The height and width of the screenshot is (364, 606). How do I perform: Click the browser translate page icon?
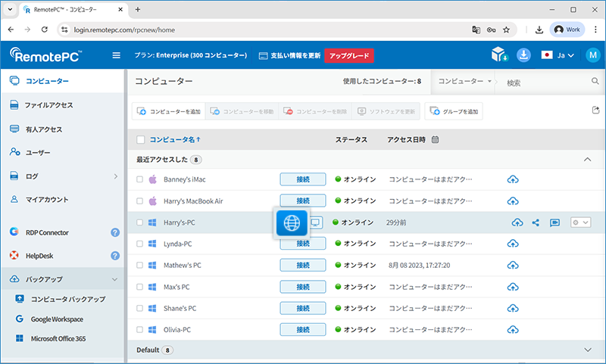pos(476,30)
